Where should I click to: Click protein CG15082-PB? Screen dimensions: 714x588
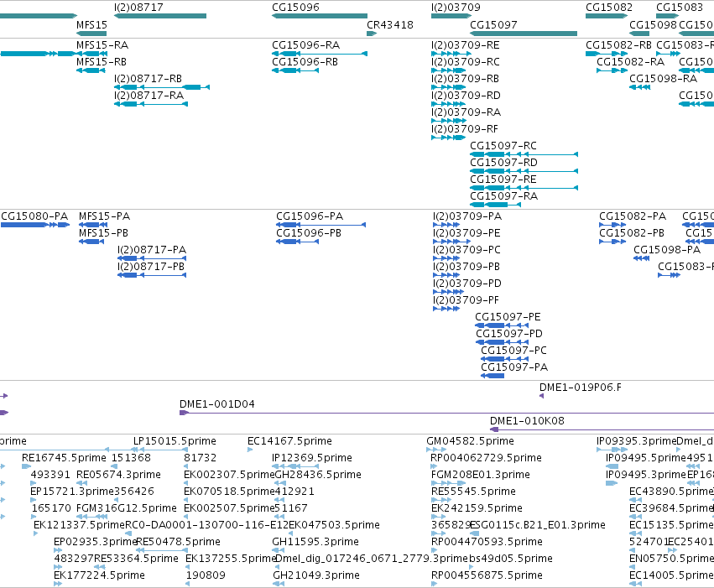click(613, 242)
